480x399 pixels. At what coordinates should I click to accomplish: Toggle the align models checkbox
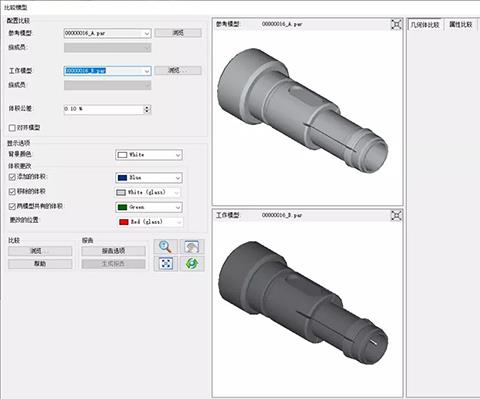click(x=12, y=128)
